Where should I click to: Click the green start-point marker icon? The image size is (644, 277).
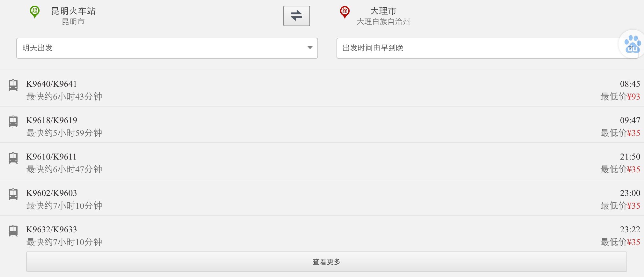pos(34,12)
